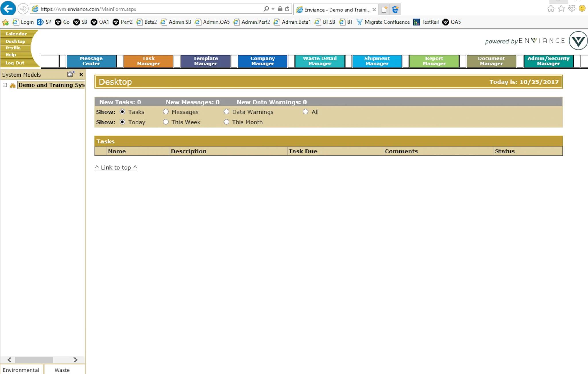
Task: Open the Migrate Confluence bookmark
Action: [x=383, y=22]
